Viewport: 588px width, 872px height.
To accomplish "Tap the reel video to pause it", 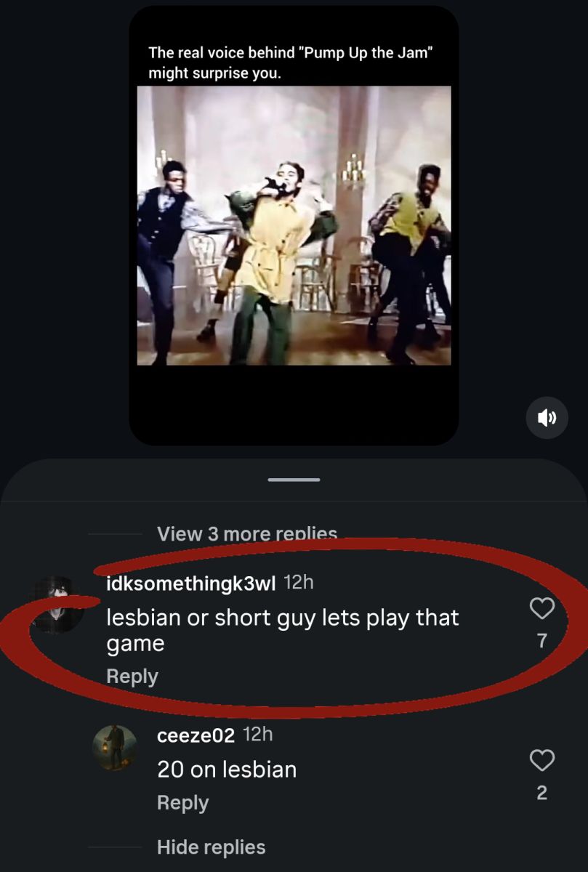I will (x=294, y=225).
